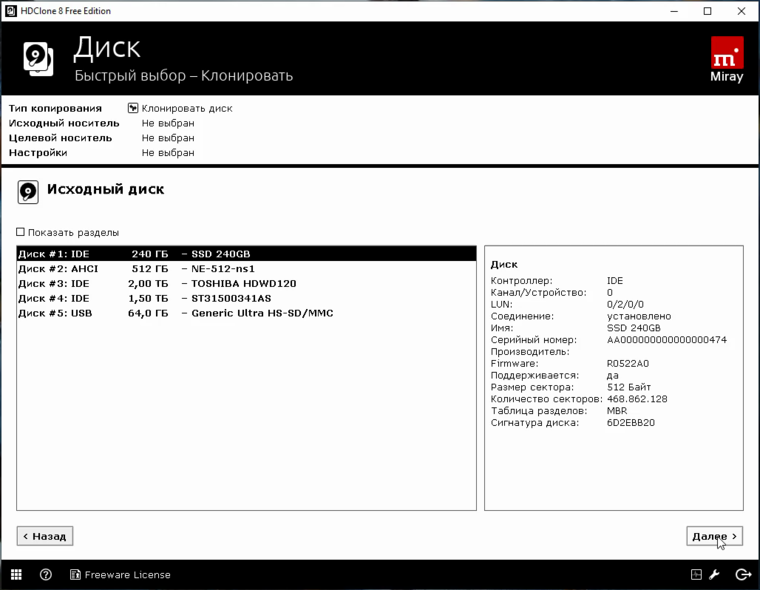Click sector count 468.862.128

[637, 399]
